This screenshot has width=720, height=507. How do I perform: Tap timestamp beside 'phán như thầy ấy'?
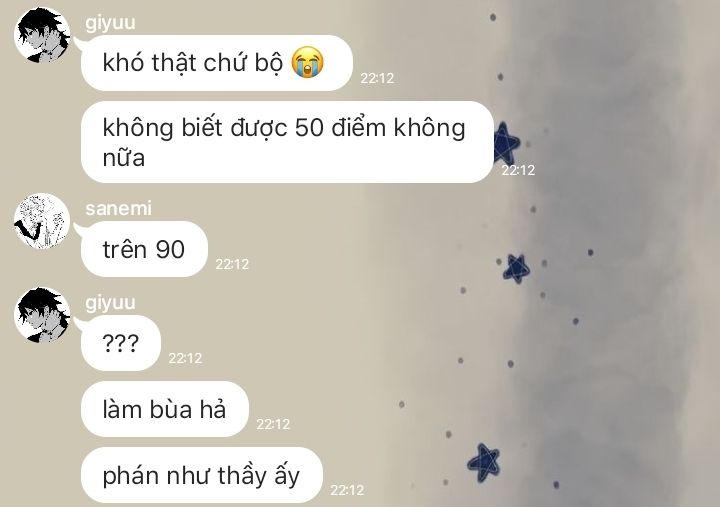(x=347, y=490)
